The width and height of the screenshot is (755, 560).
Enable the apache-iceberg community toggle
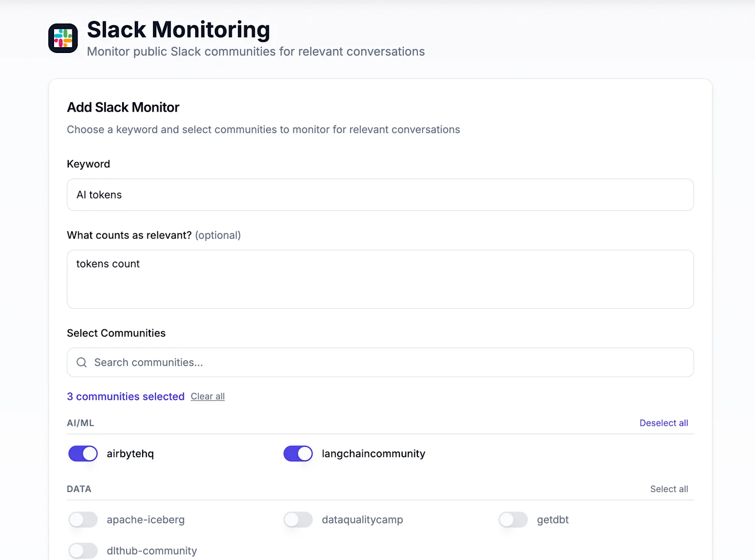point(83,520)
